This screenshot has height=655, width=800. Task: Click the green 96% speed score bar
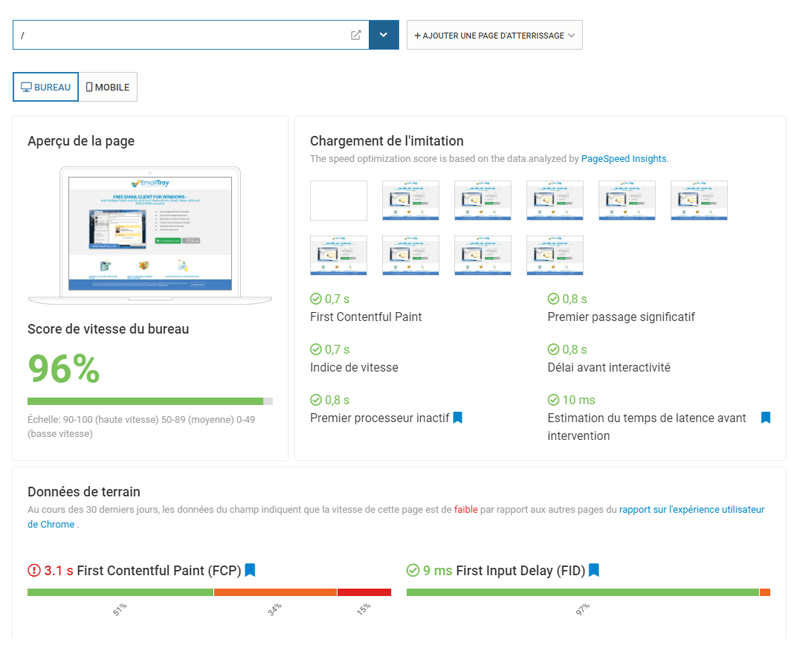coord(145,401)
